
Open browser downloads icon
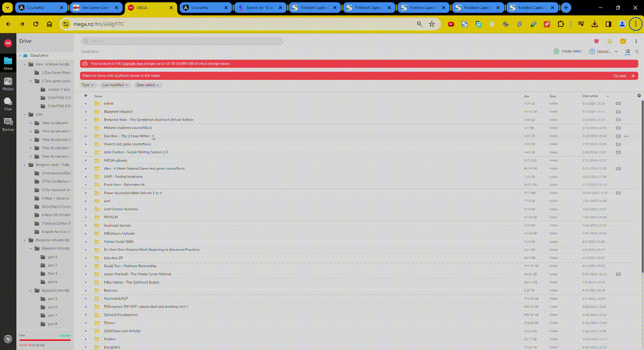point(594,24)
